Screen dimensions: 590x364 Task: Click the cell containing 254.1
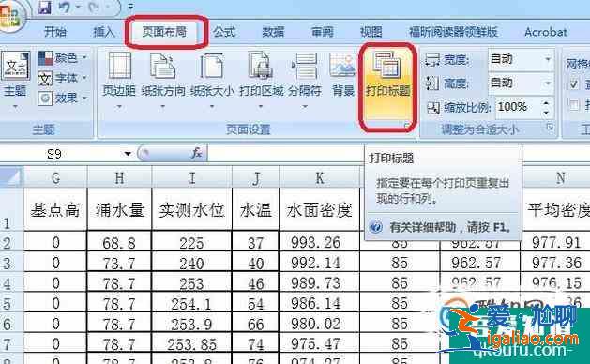pyautogui.click(x=192, y=303)
